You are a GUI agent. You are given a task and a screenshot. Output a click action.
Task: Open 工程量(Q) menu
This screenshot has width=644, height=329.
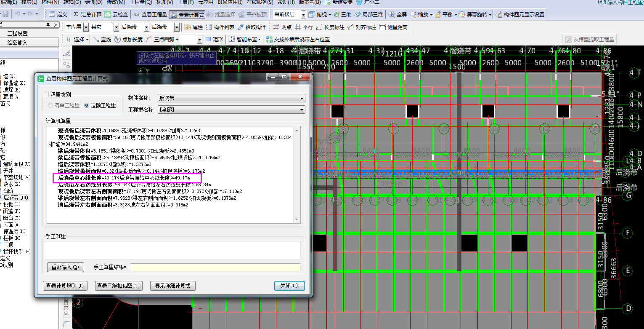coord(141,3)
